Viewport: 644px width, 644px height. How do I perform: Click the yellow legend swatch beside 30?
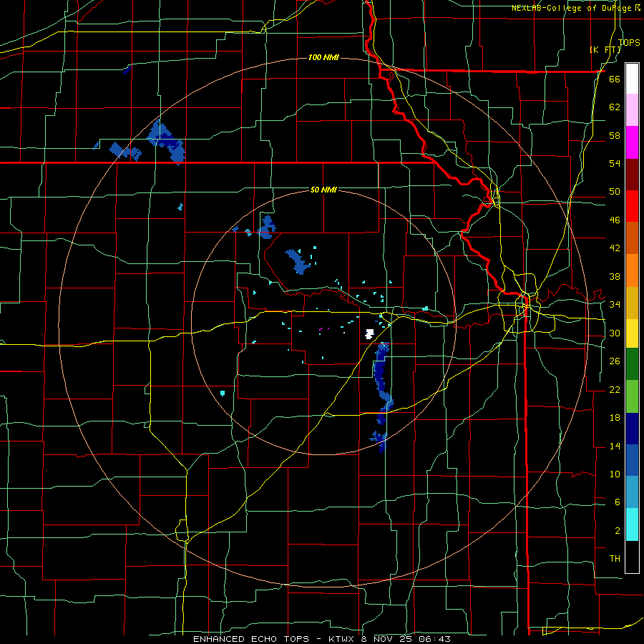click(632, 333)
